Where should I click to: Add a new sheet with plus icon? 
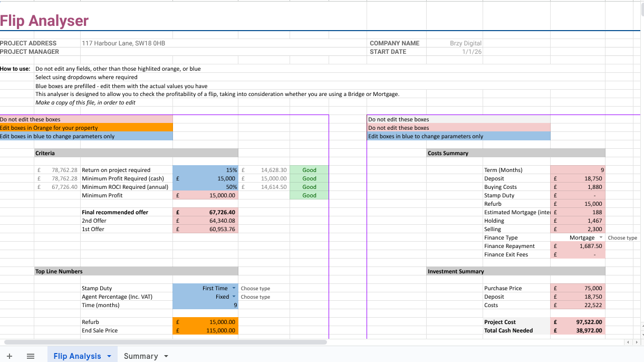pos(9,356)
